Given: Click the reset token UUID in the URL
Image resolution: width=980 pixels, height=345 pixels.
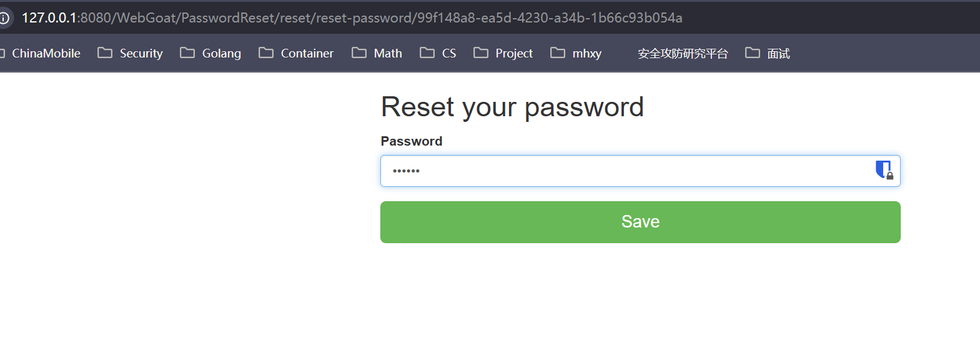Looking at the screenshot, I should pyautogui.click(x=550, y=17).
